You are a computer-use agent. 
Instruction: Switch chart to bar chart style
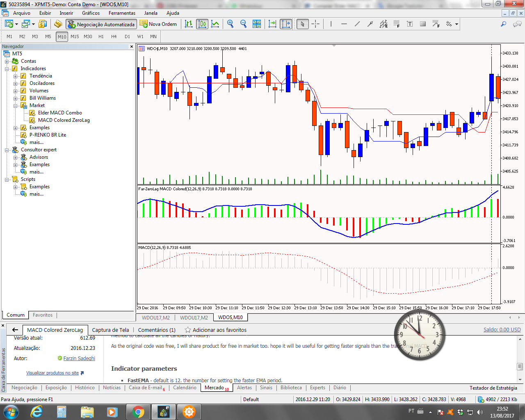(x=189, y=24)
